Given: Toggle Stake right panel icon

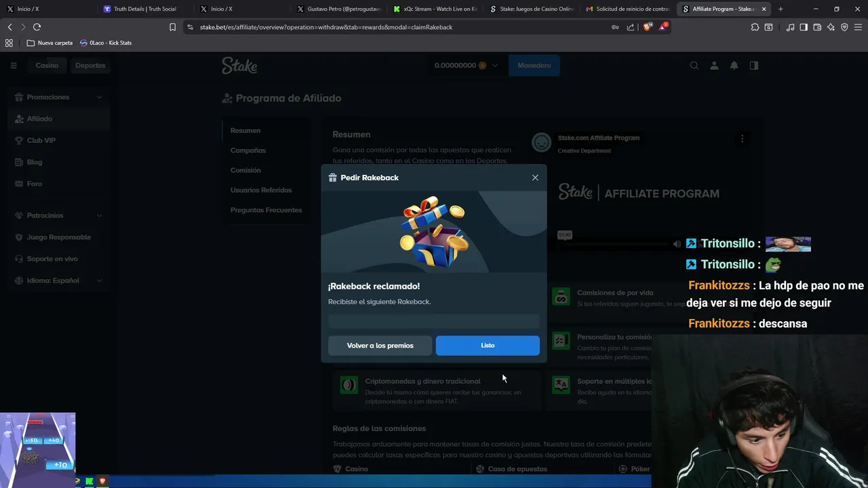Looking at the screenshot, I should (x=754, y=66).
